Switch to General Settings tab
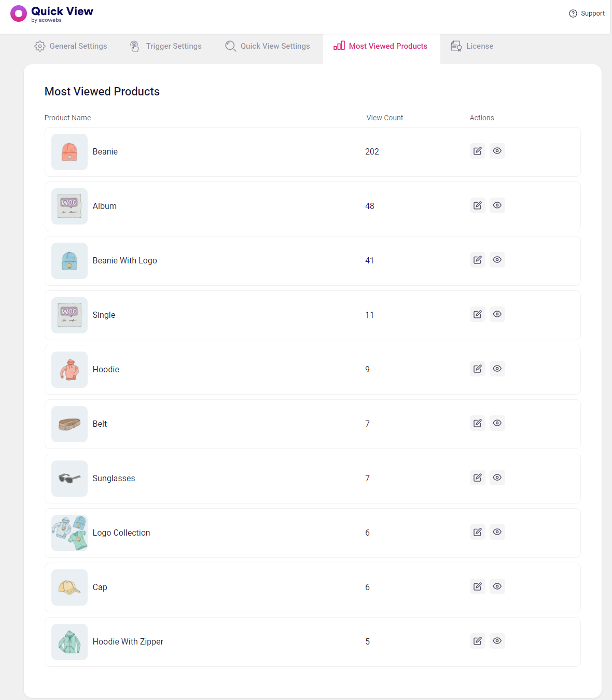The height and width of the screenshot is (700, 612). click(x=71, y=46)
